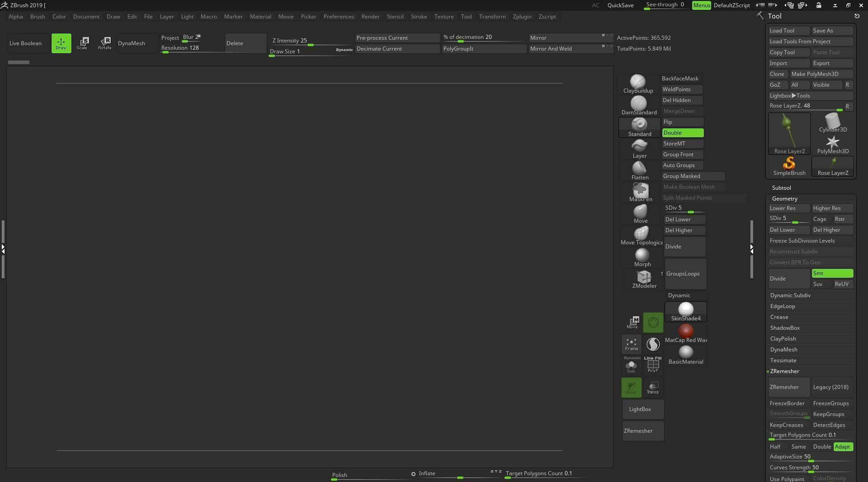
Task: Toggle the Double sided option
Action: 683,133
